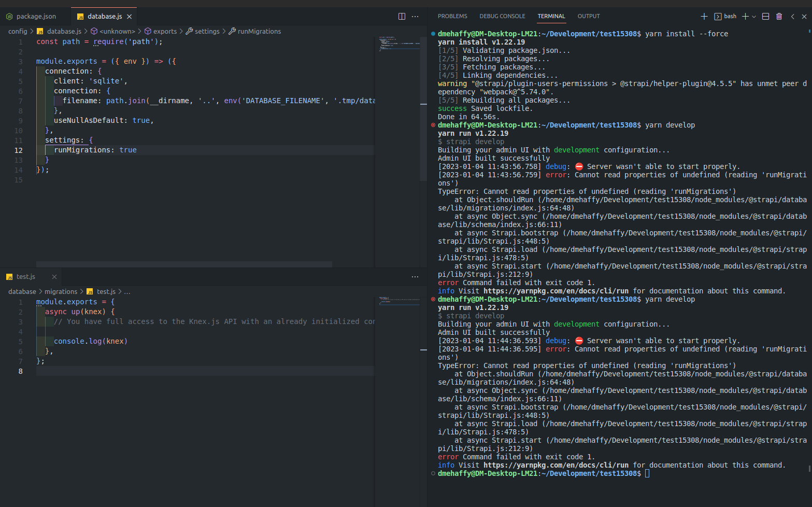Click the split editor icon above database.js
Viewport: 812px width, 507px height.
[402, 16]
